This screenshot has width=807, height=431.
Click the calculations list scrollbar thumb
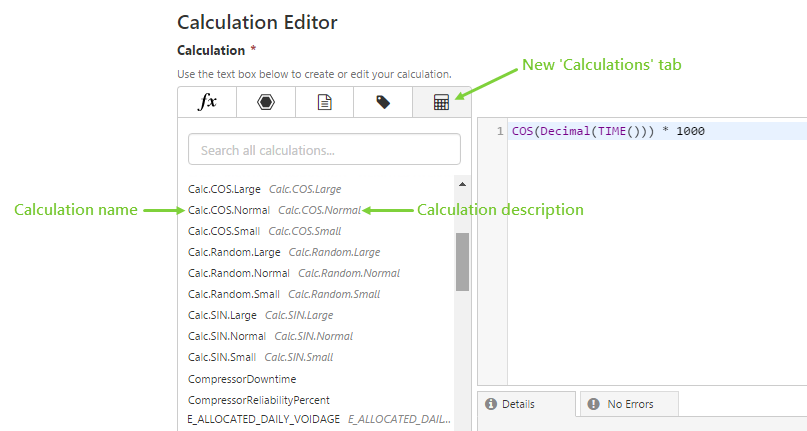tap(462, 261)
